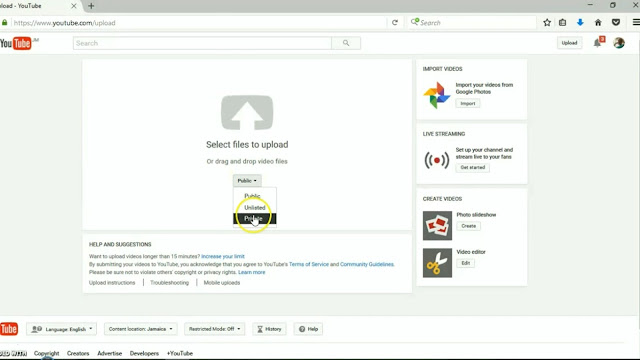Click Create for Photo slideshow
640x360 pixels.
469,226
